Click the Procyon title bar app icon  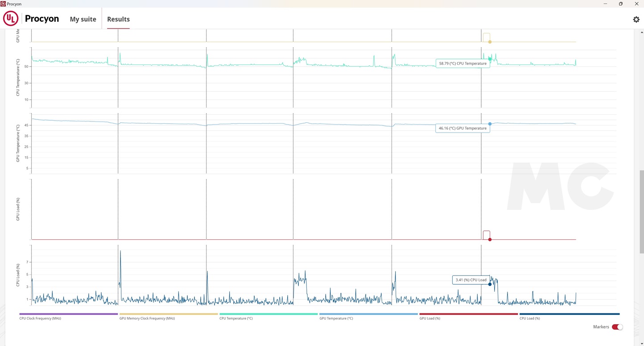[x=3, y=4]
